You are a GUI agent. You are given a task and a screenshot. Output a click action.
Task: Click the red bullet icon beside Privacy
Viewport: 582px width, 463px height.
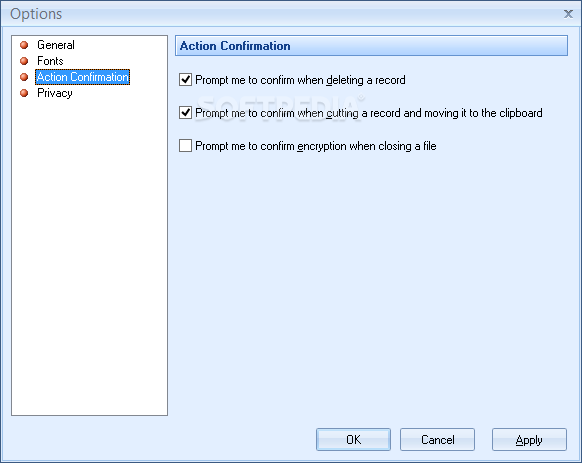pyautogui.click(x=24, y=93)
